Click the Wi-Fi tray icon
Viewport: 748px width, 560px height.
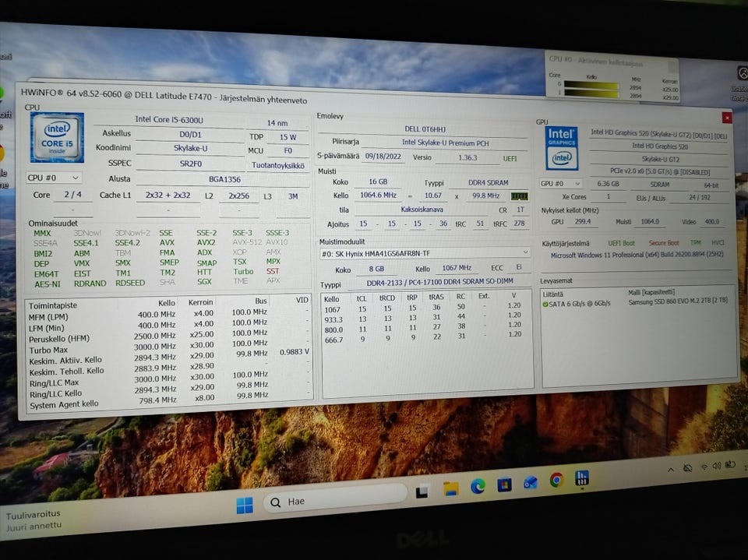coord(704,467)
